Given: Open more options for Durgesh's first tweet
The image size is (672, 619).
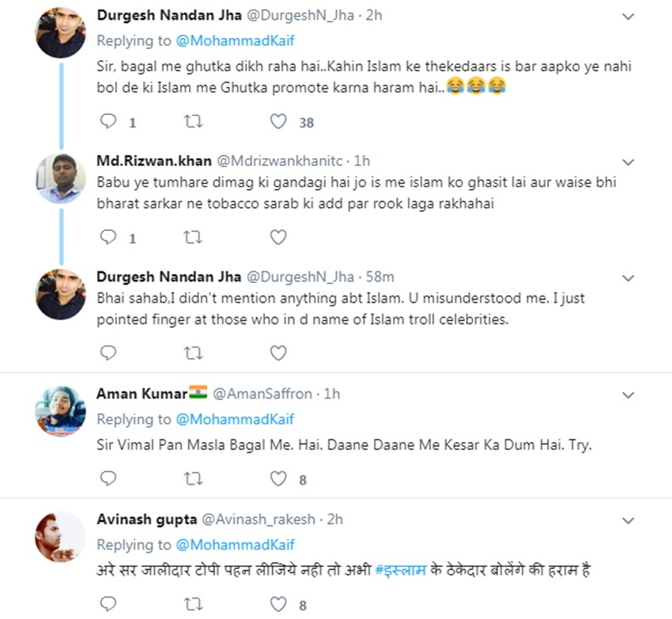Looking at the screenshot, I should point(628,17).
